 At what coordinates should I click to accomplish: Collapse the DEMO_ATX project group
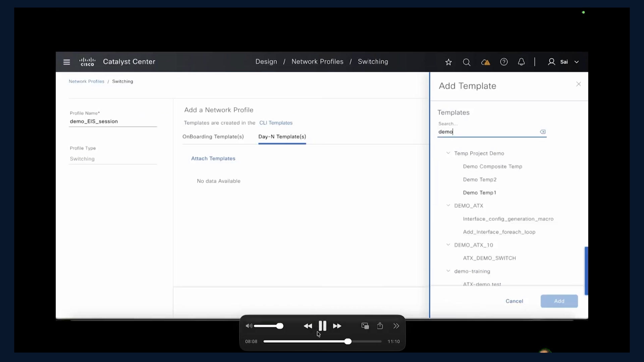click(x=448, y=205)
